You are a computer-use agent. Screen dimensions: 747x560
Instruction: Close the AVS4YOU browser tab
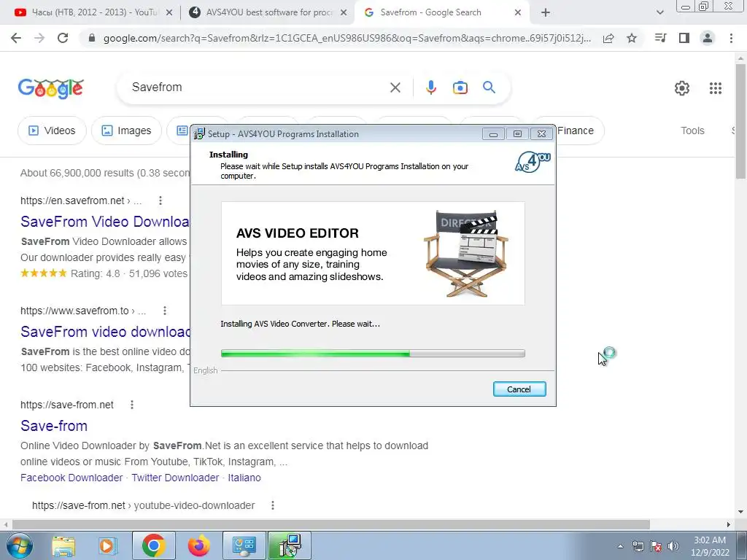344,13
